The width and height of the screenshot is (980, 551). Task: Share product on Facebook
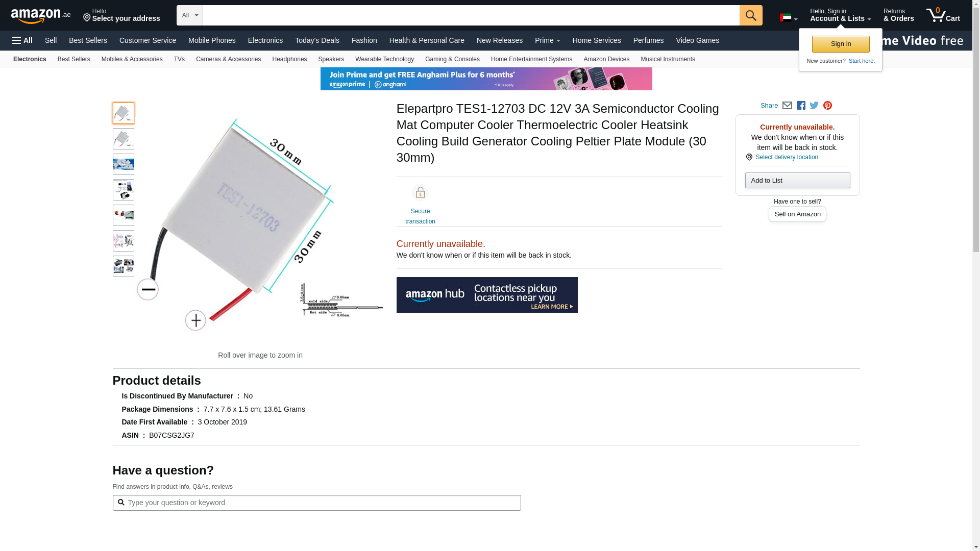click(801, 106)
